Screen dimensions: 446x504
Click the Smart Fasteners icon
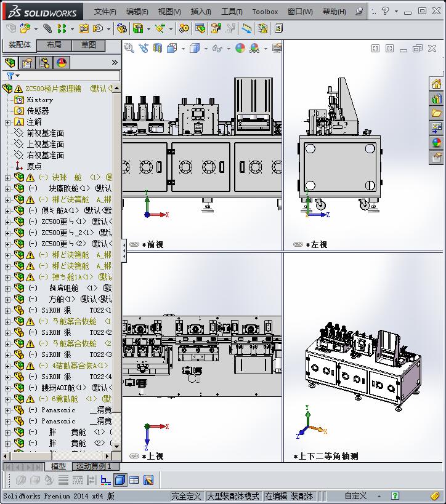84,28
